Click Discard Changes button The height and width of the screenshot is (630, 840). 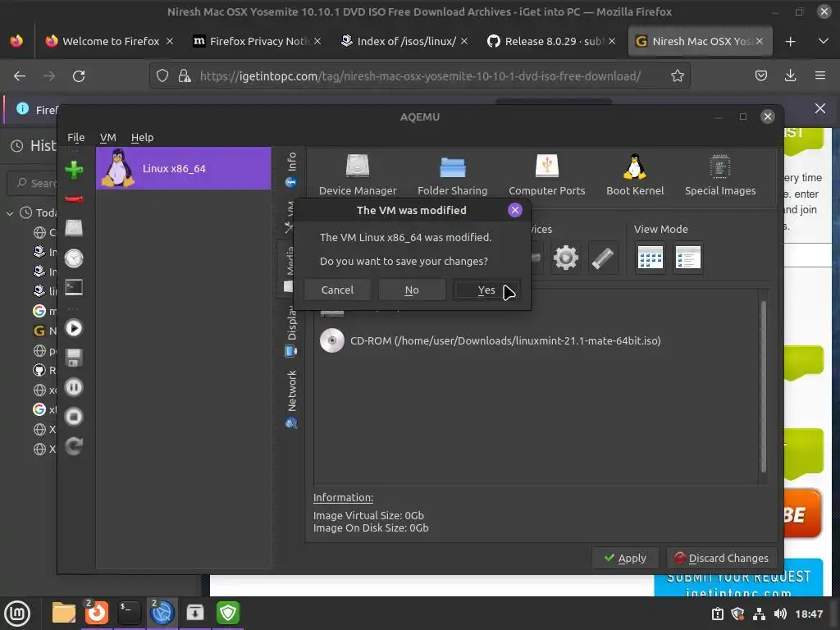pyautogui.click(x=722, y=558)
